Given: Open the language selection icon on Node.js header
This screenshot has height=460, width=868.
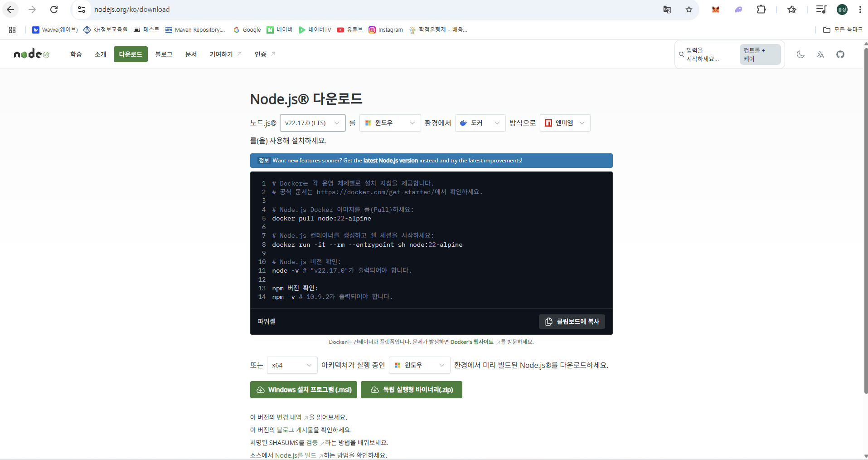Looking at the screenshot, I should pyautogui.click(x=820, y=54).
